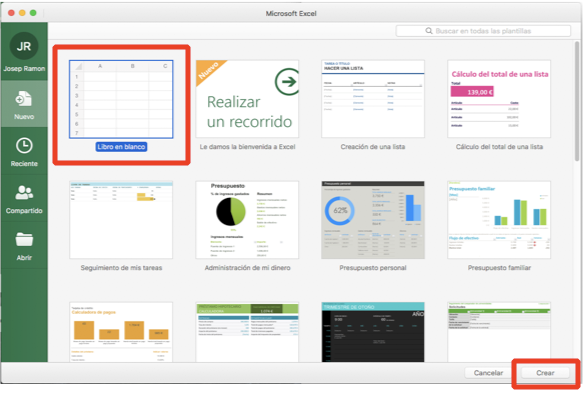
Task: Open the JR account avatar
Action: coord(24,46)
